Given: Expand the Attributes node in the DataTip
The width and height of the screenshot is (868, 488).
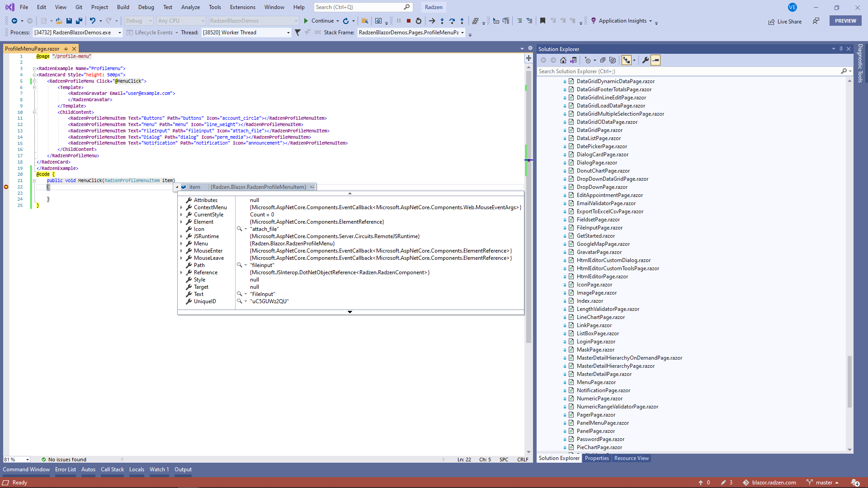Looking at the screenshot, I should click(182, 200).
